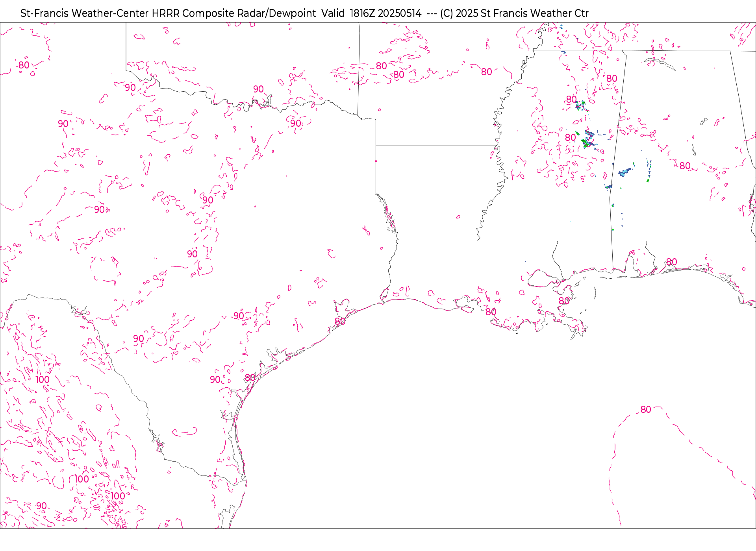Click the northernmost '100' contour label over Mexico

(x=43, y=380)
